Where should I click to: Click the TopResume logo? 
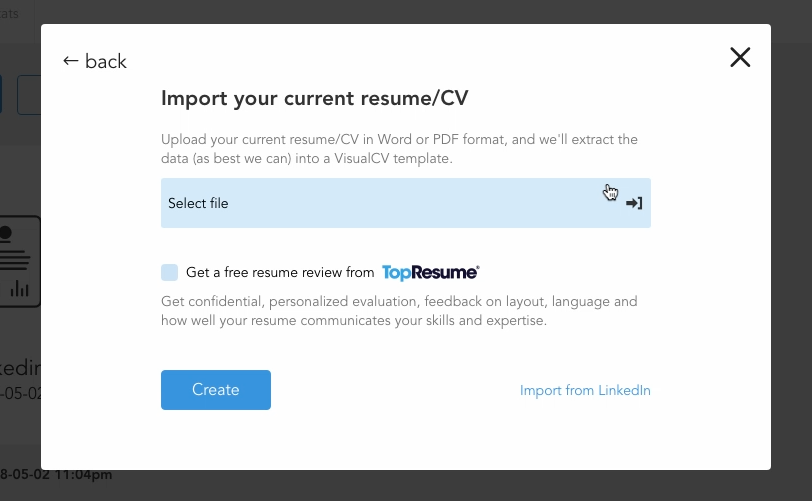(430, 273)
